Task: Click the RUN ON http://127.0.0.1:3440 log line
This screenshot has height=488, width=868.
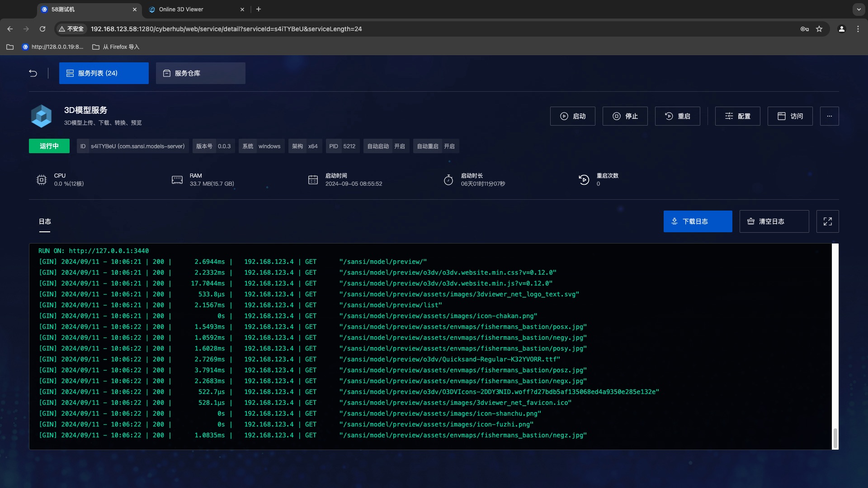Action: (94, 251)
